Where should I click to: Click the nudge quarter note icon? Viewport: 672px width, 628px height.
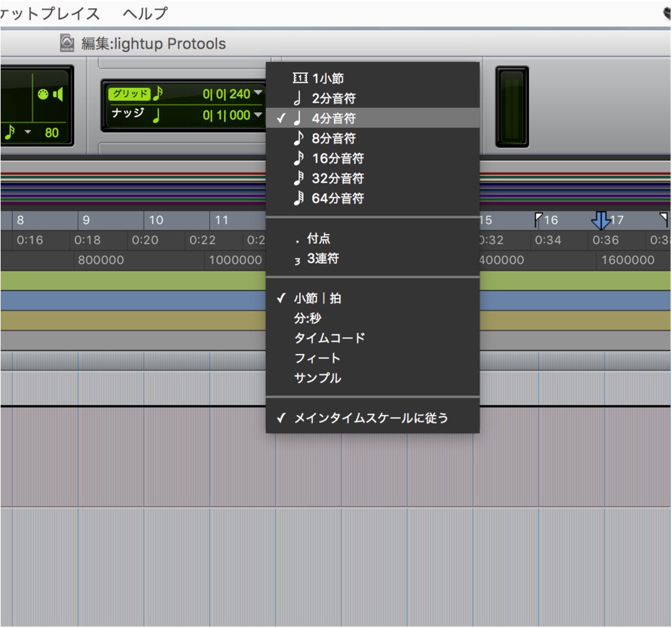tap(157, 115)
